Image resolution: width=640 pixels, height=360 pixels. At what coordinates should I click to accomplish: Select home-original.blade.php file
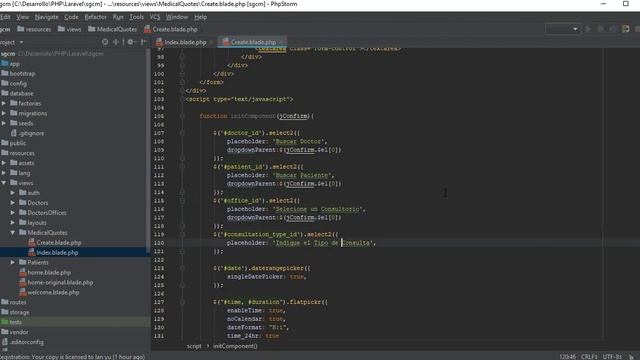pos(56,282)
